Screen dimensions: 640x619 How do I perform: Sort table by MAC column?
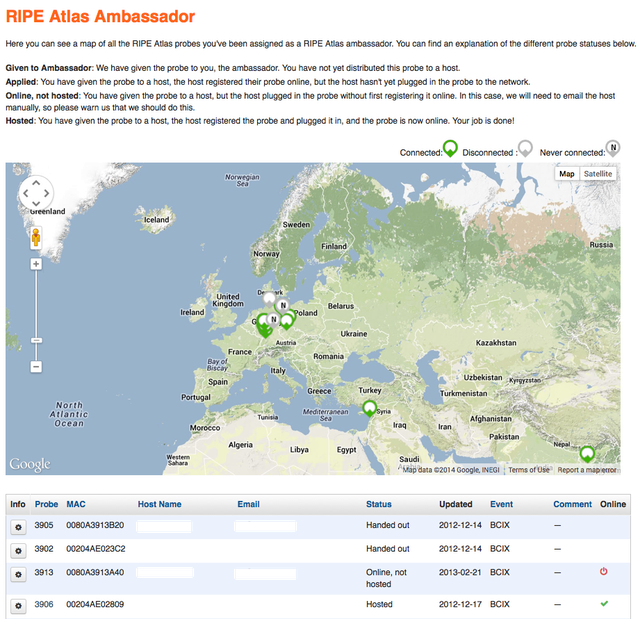(76, 504)
